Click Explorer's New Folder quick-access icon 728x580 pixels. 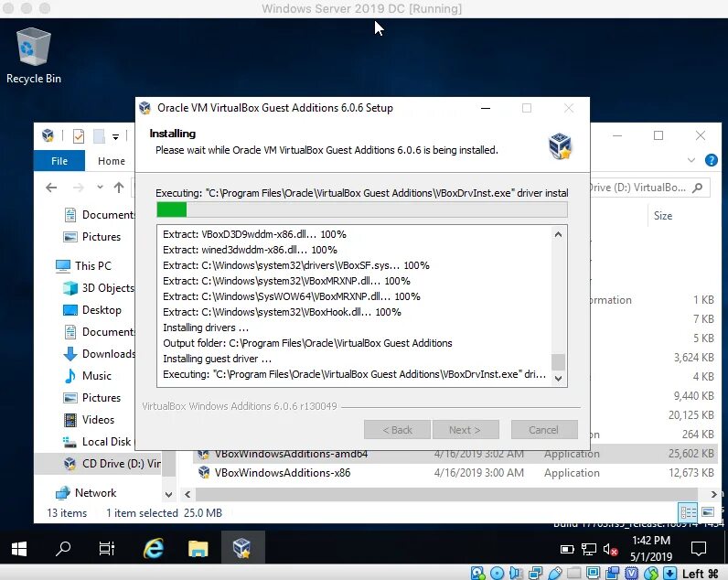pos(99,136)
